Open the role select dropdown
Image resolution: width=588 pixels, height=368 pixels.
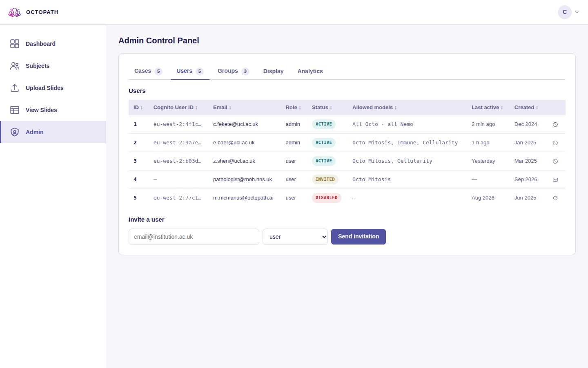pyautogui.click(x=295, y=237)
